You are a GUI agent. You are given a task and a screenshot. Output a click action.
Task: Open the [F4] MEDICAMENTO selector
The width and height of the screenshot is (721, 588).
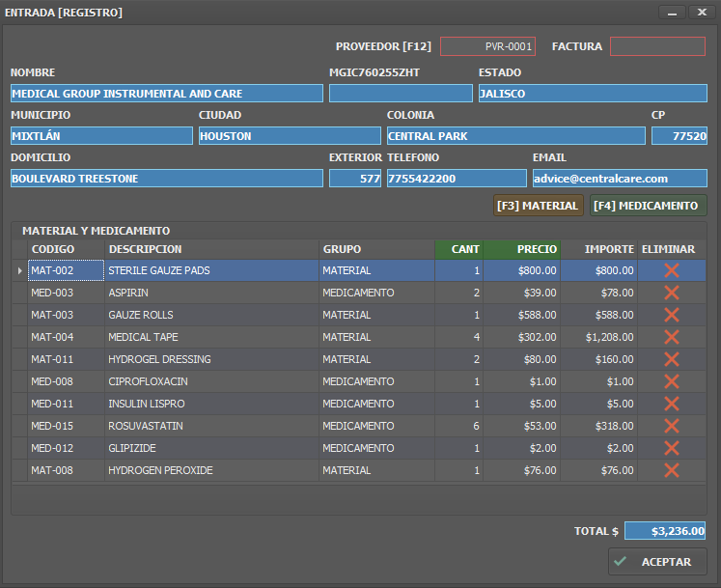(x=648, y=206)
